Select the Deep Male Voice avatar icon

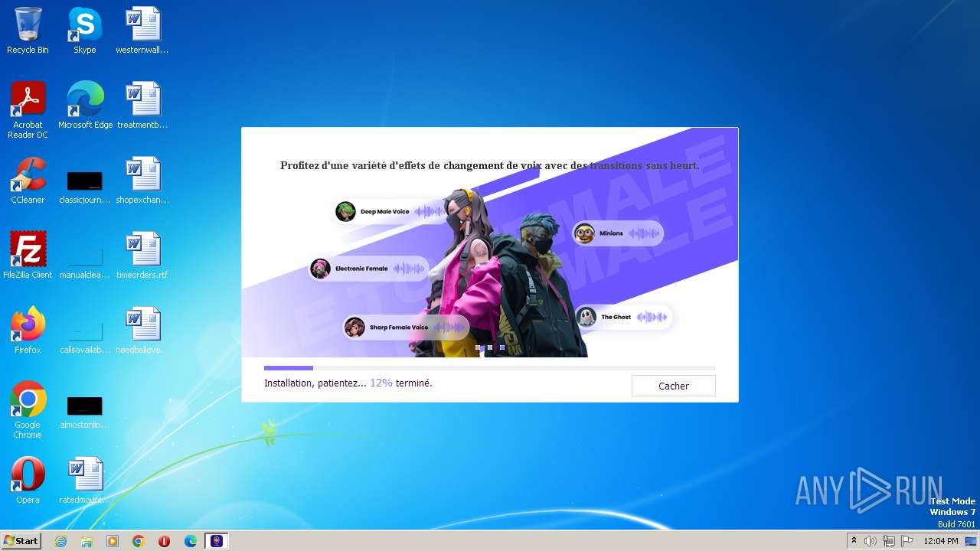point(346,211)
